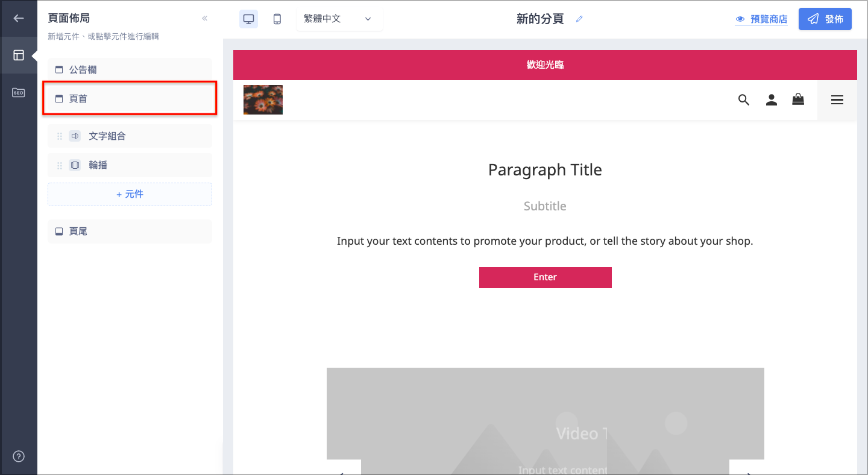Click the 新的分頁 page title
The width and height of the screenshot is (868, 475).
(x=540, y=19)
